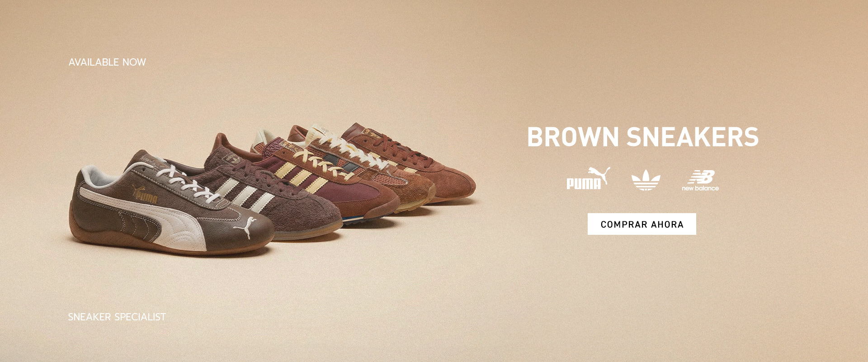Click the Brown Sneakers headline
The width and height of the screenshot is (868, 362).
tap(643, 137)
